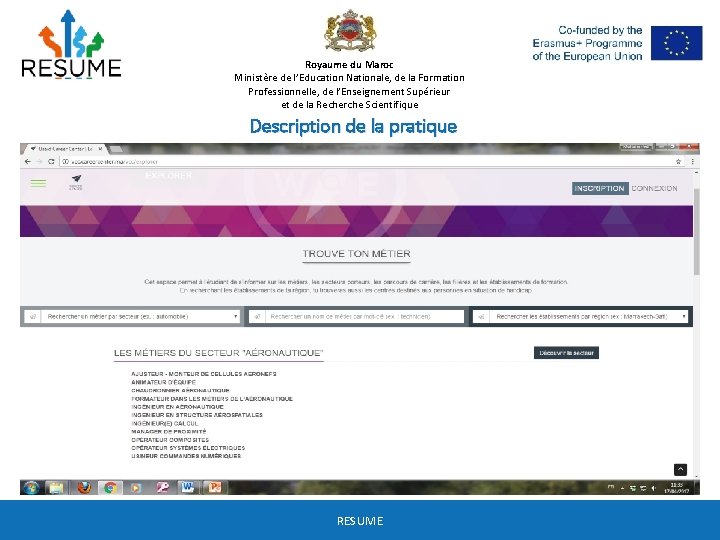Viewport: 720px width, 540px height.
Task: Open a new browser tab
Action: pos(116,149)
